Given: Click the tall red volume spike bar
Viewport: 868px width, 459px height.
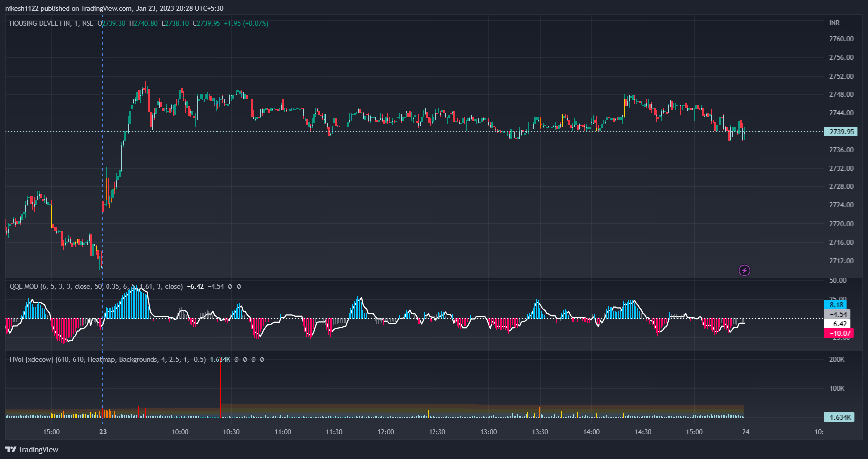Looking at the screenshot, I should (221, 387).
